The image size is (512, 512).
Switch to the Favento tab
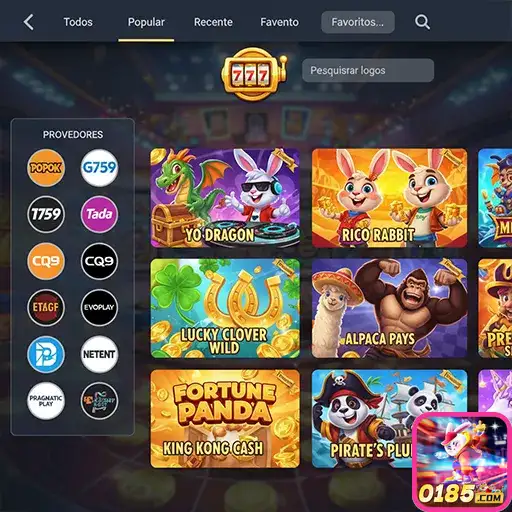pyautogui.click(x=279, y=22)
